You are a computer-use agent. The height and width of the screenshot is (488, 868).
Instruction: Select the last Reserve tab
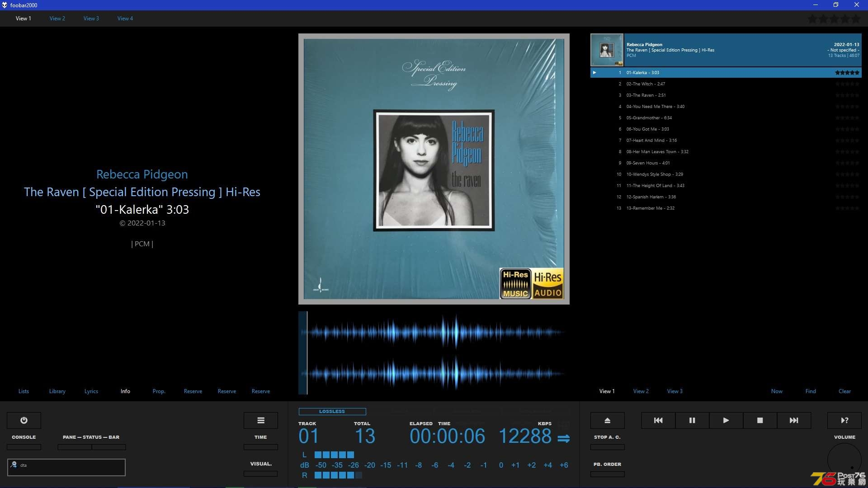pos(261,391)
